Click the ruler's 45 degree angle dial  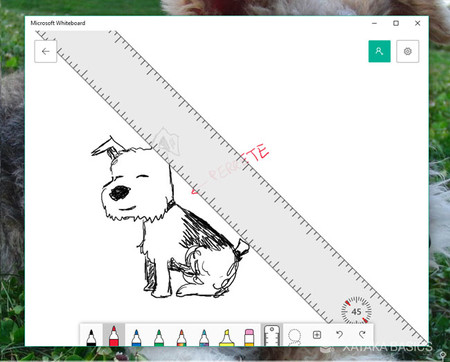[x=356, y=311]
